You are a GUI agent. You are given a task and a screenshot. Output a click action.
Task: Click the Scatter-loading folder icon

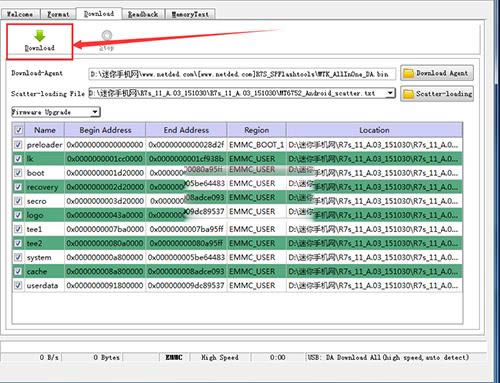408,94
